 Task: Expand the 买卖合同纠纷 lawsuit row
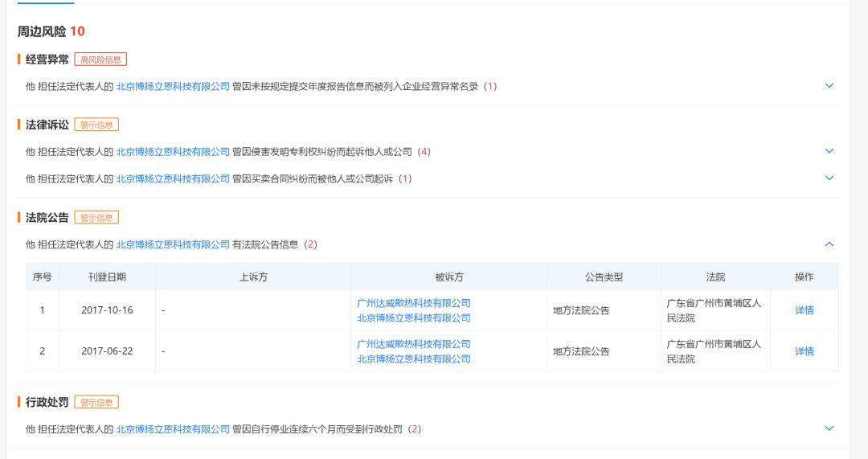click(829, 178)
